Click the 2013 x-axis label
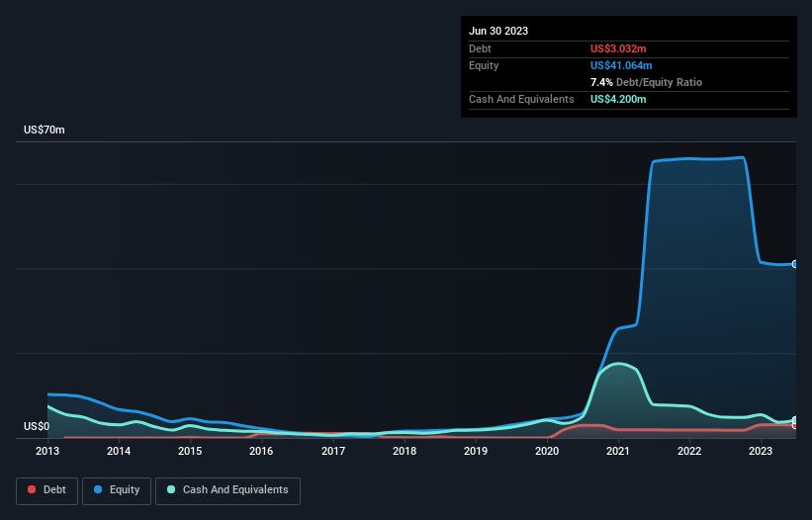The height and width of the screenshot is (520, 812). click(47, 451)
